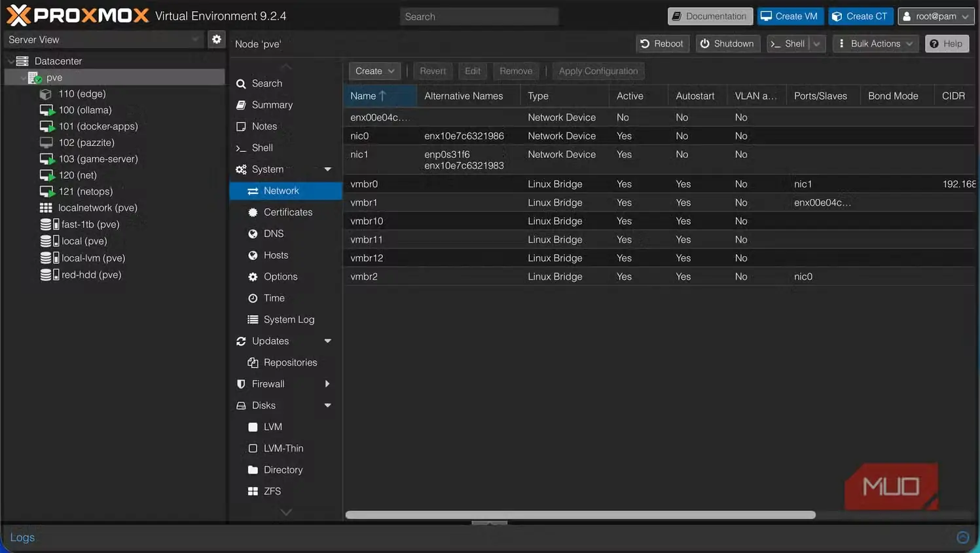
Task: Click the LVM-Thin square icon
Action: 253,448
